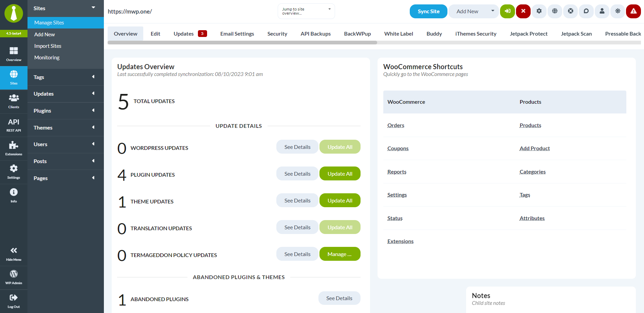Image resolution: width=644 pixels, height=313 pixels.
Task: Click the horizontal tab scrollbar
Action: (x=242, y=43)
